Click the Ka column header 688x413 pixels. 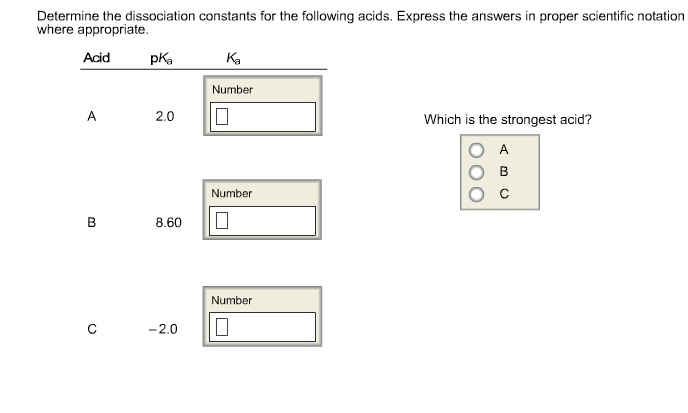pyautogui.click(x=232, y=57)
